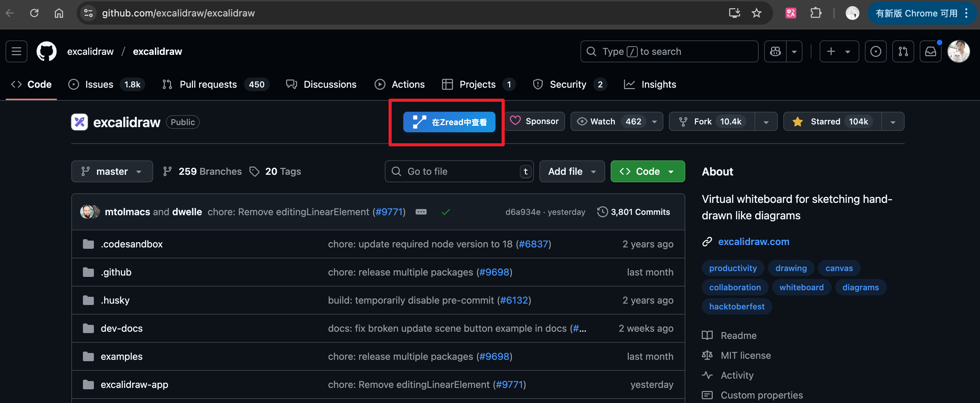Click the pull requests header icon
Screen dimensions: 980x403
click(903, 51)
